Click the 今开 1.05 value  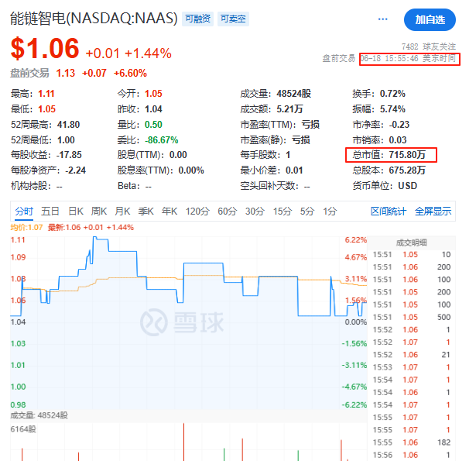tap(153, 93)
